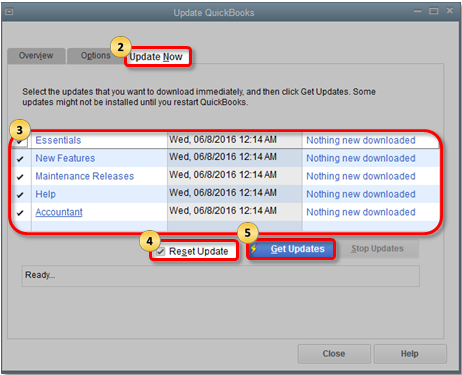This screenshot has height=375, width=462.
Task: Open the Accountant update link
Action: (59, 212)
